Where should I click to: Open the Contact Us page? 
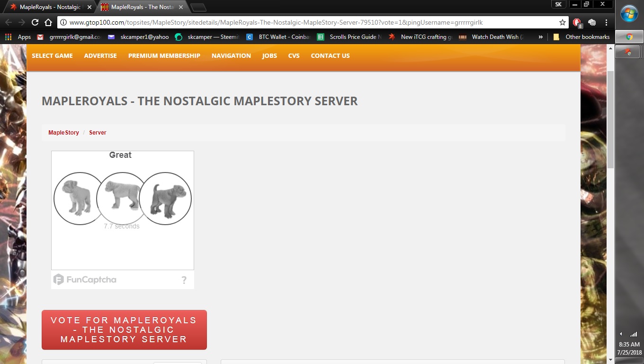click(330, 56)
